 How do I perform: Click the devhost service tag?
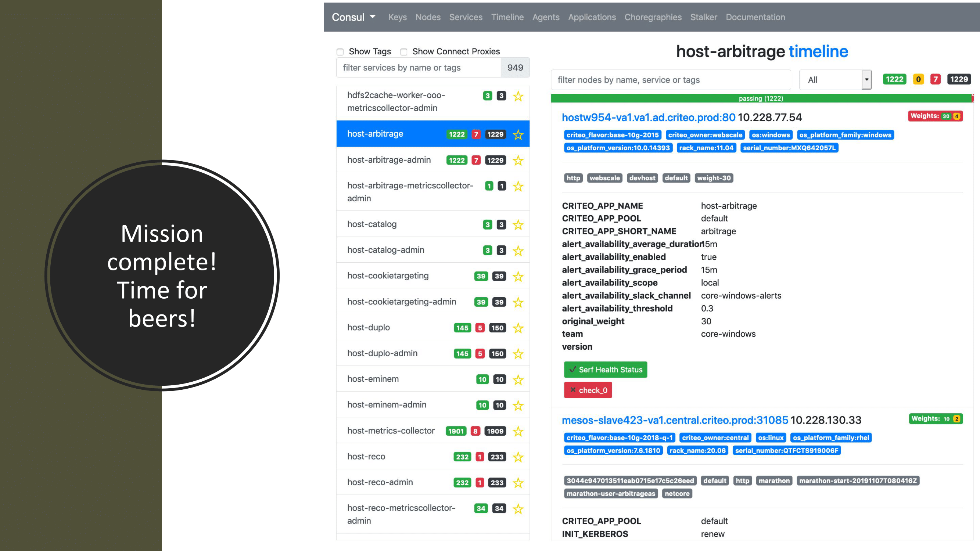[x=642, y=178]
